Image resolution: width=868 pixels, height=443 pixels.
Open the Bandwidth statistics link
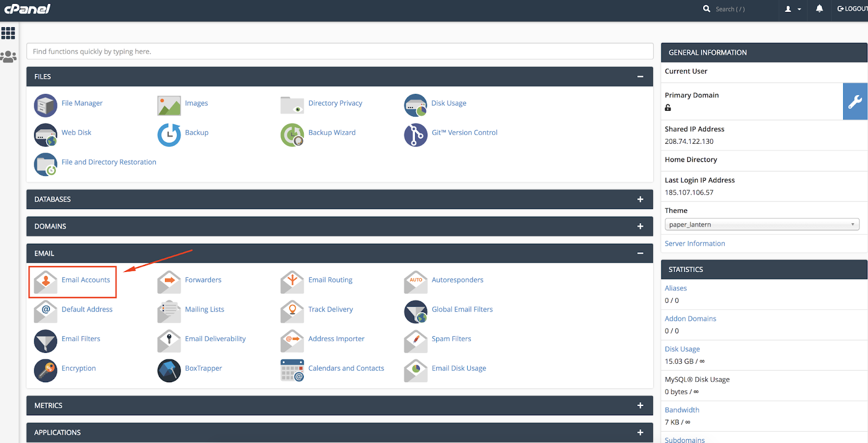point(682,410)
